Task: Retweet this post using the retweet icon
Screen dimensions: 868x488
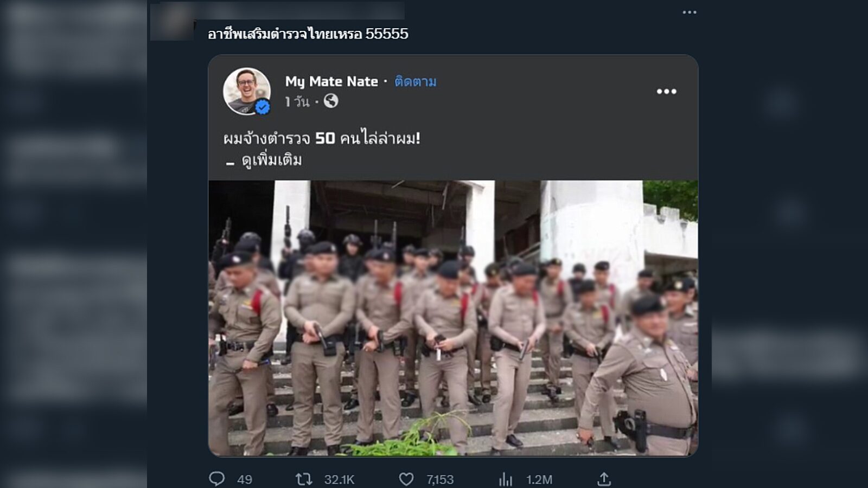Action: point(304,479)
